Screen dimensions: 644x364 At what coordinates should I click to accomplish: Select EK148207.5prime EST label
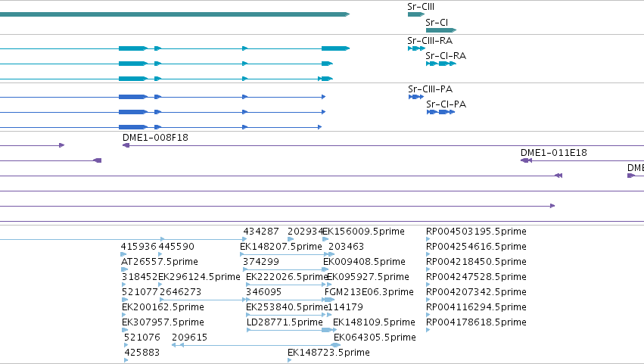[281, 247]
